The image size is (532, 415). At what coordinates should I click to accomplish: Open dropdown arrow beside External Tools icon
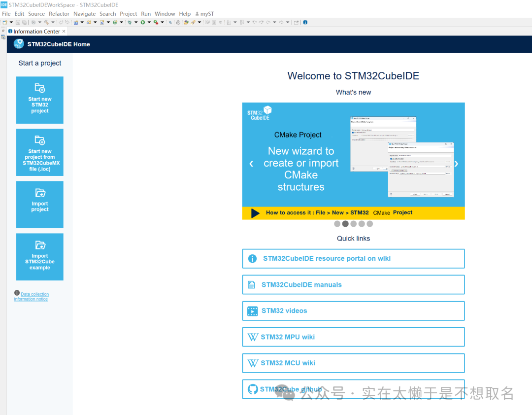coord(162,22)
